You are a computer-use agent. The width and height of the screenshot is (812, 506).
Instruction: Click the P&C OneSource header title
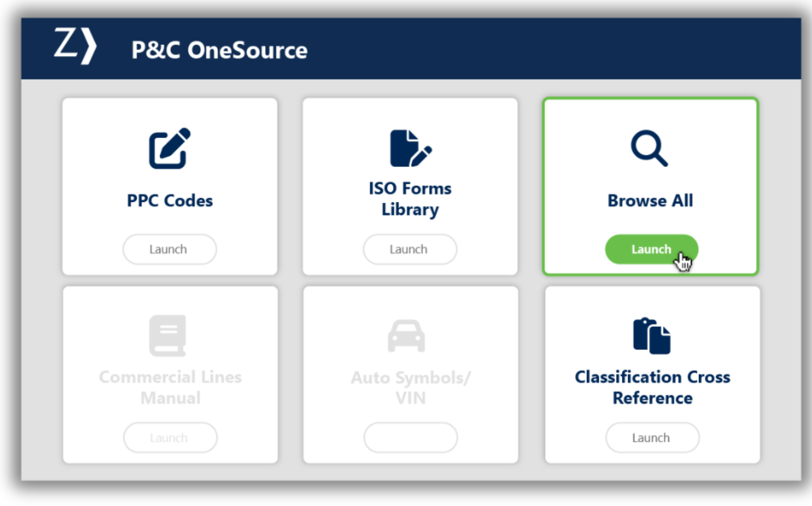coord(219,50)
